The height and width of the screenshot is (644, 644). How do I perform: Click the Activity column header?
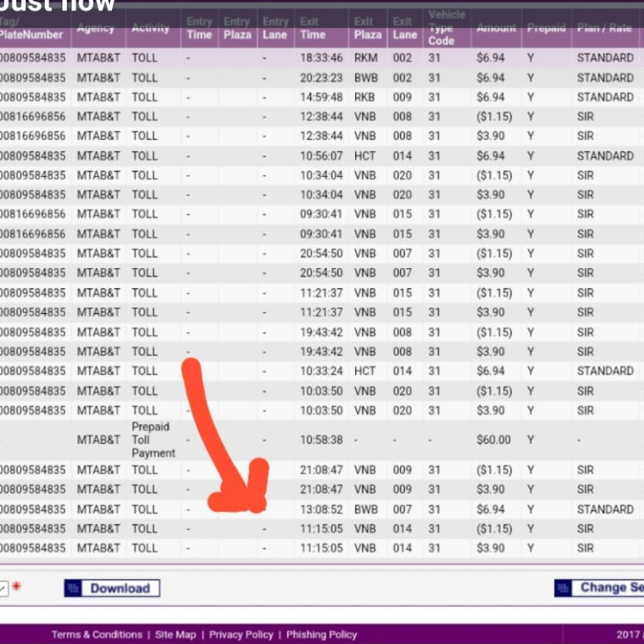[151, 28]
